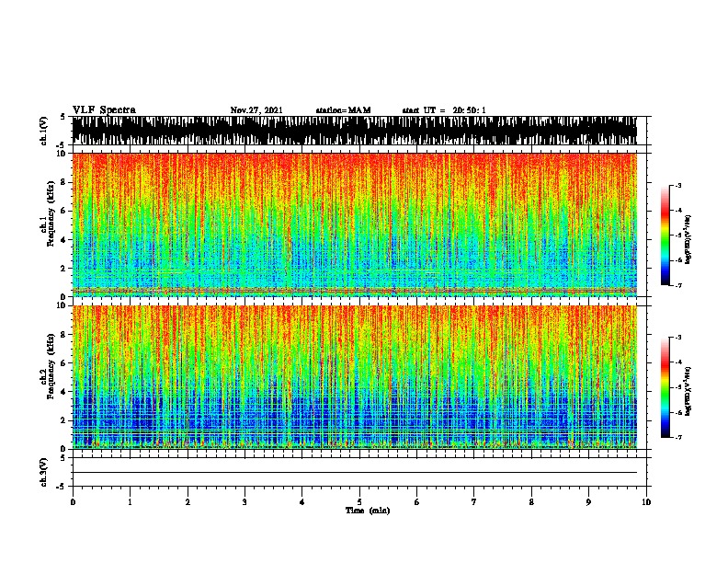728x563 pixels.
Task: Click the time axis tick label "10"
Action: click(646, 502)
